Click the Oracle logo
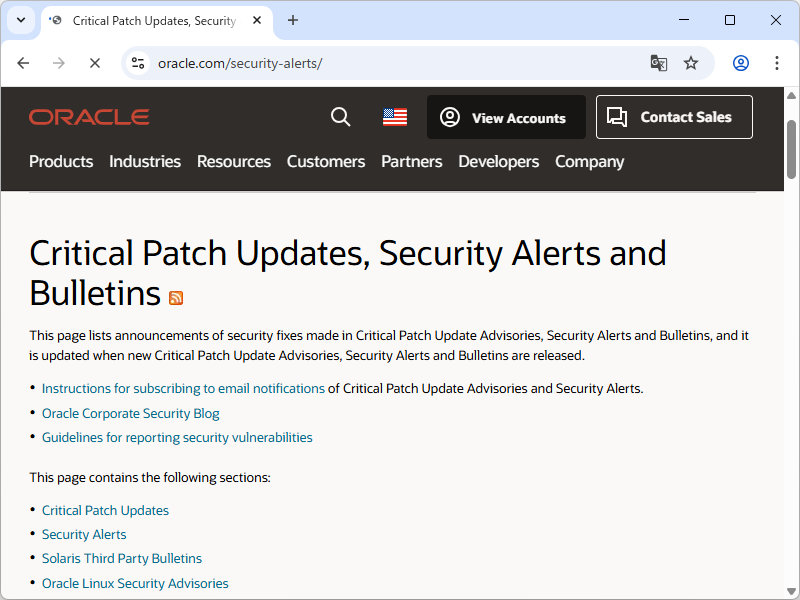Image resolution: width=800 pixels, height=600 pixels. (x=89, y=116)
